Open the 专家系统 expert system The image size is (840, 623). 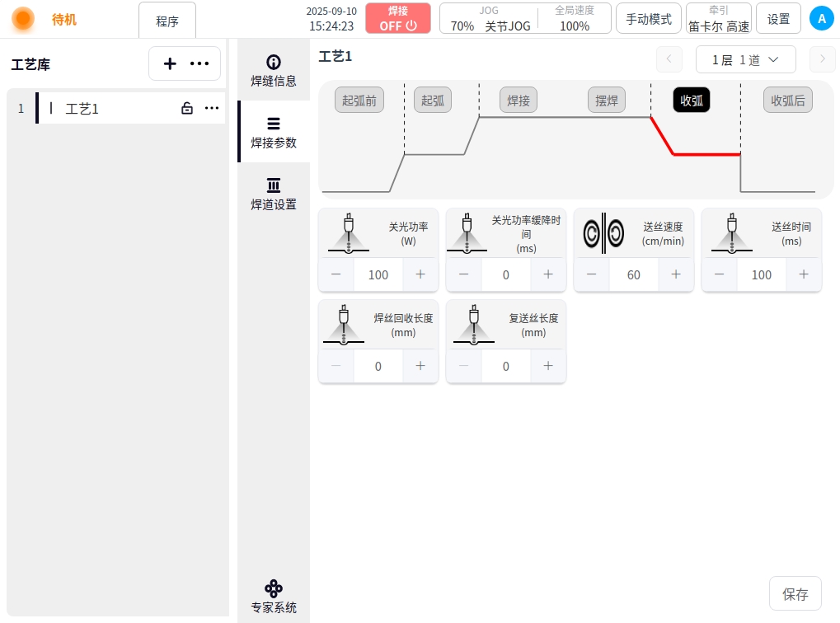pyautogui.click(x=274, y=597)
